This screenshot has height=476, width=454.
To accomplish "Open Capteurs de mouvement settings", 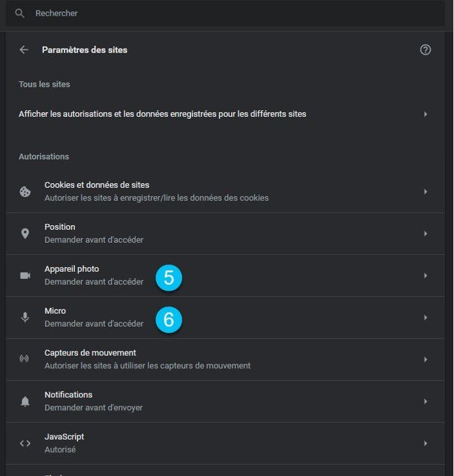I will (225, 359).
